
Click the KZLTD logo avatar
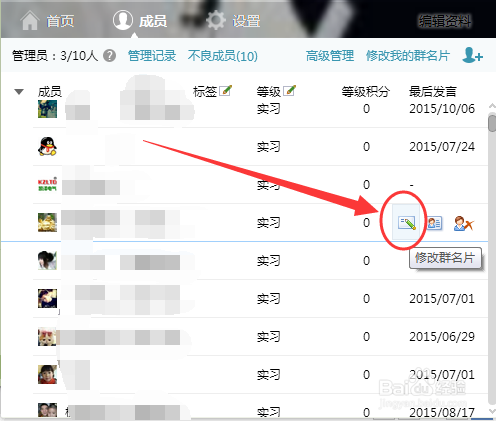tap(47, 184)
